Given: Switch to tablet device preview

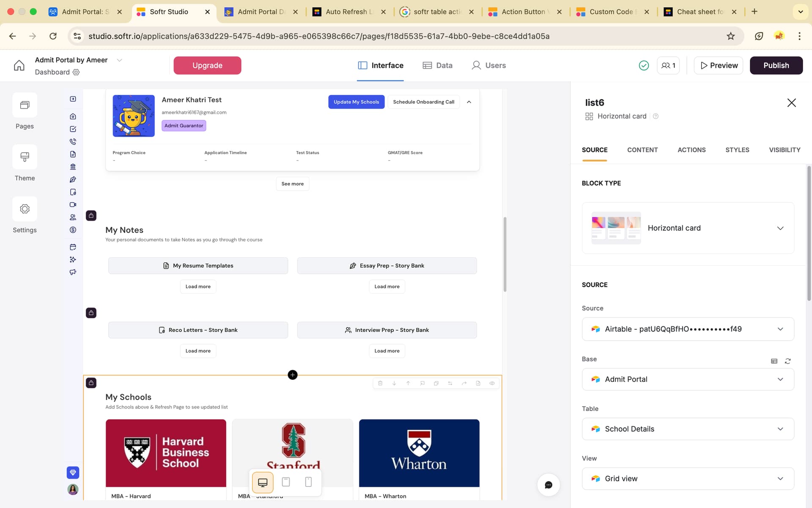Looking at the screenshot, I should (x=286, y=482).
